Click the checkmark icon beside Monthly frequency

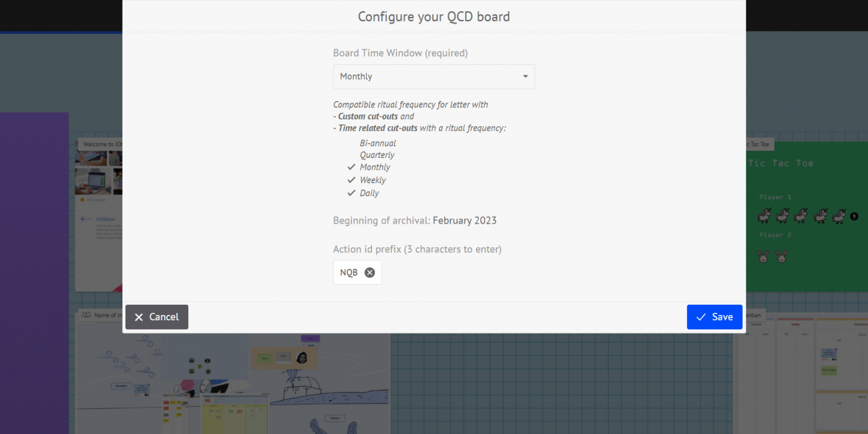point(351,167)
